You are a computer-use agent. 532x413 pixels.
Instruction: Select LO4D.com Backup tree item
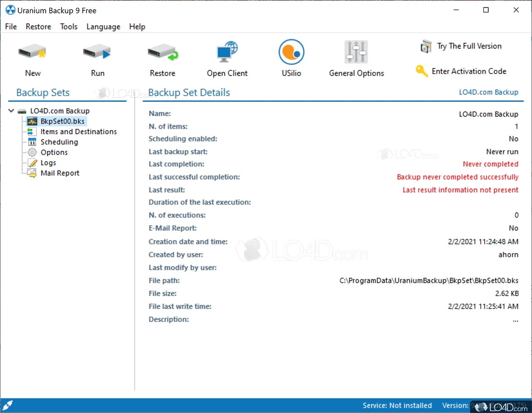[x=60, y=111]
